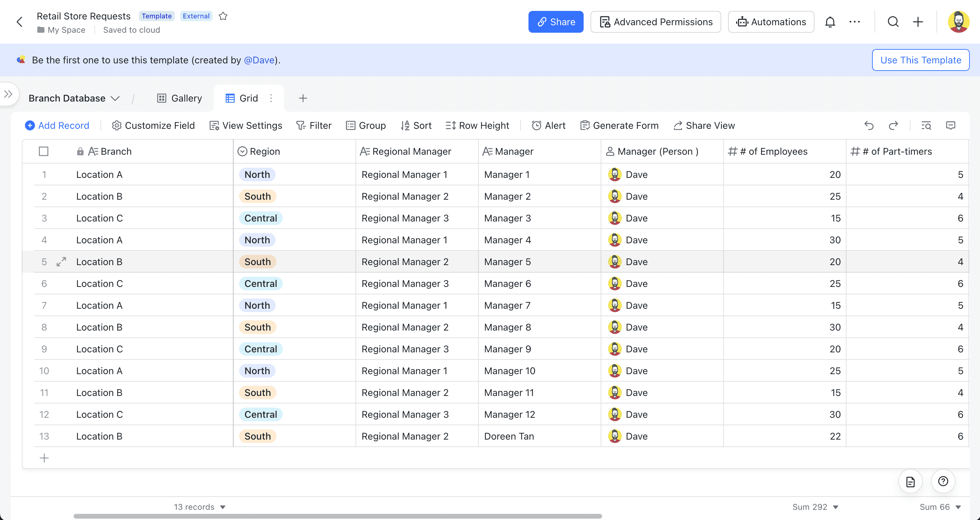The image size is (980, 520).
Task: Click the horizontal scrollbar at bottom
Action: (337, 516)
